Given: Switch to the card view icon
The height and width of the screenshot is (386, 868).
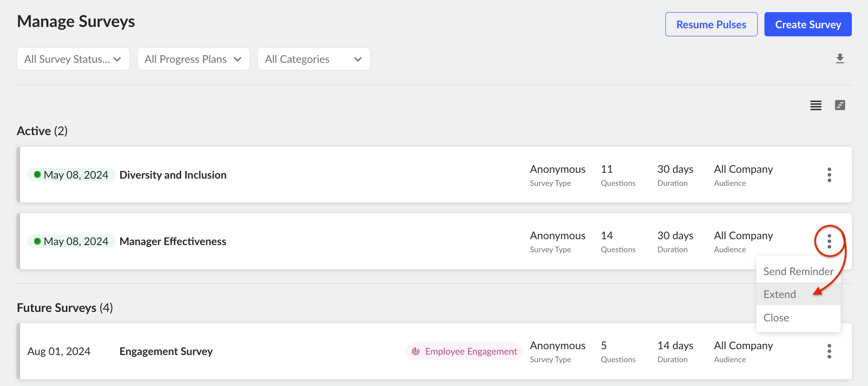Looking at the screenshot, I should (840, 105).
